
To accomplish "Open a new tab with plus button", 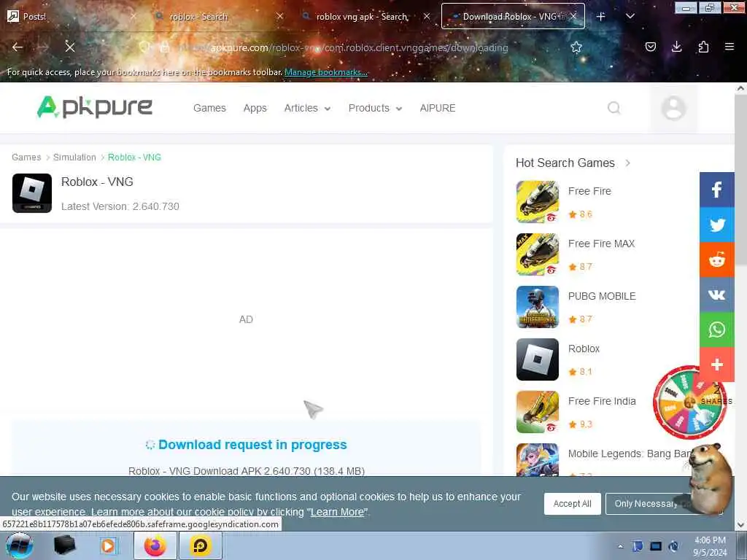I will [601, 16].
